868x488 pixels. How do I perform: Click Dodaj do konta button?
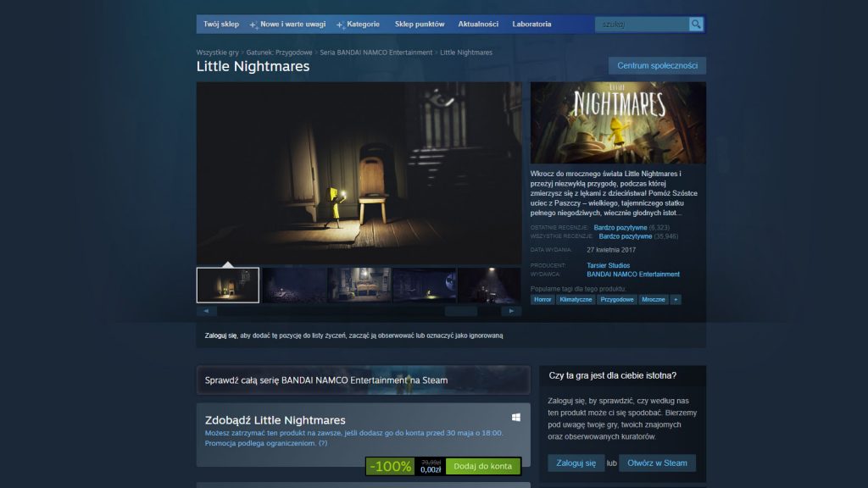(x=482, y=467)
